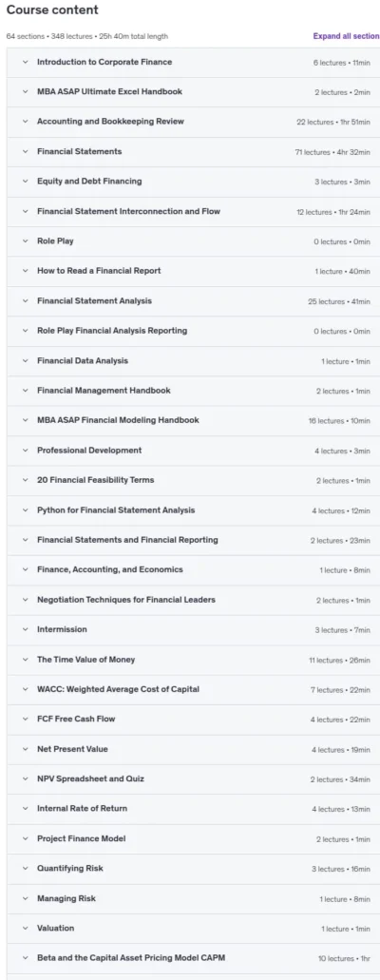Click chevron beside Net Present Value
The height and width of the screenshot is (980, 380).
(x=25, y=749)
